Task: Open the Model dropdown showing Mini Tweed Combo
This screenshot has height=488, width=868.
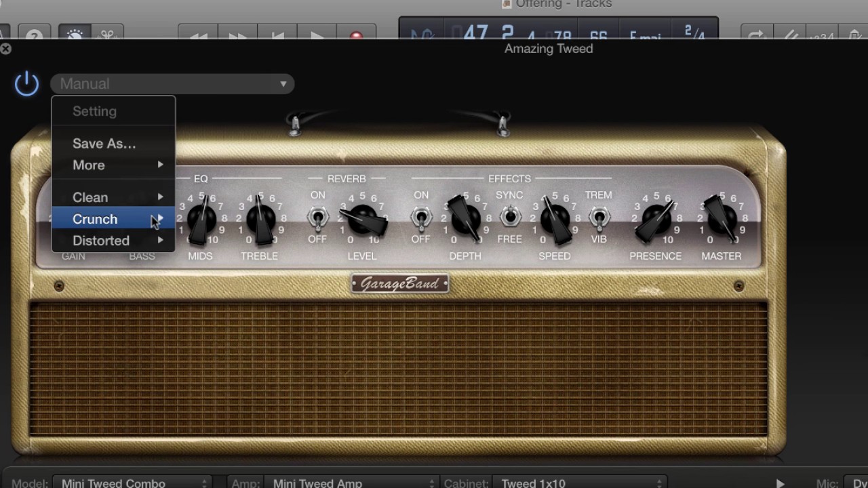Action: click(x=132, y=483)
